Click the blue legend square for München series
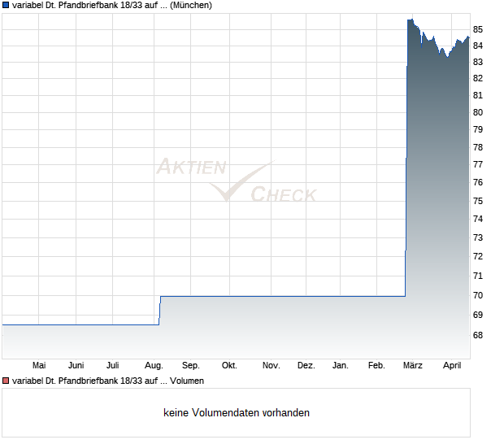Viewport: 504px width, 444px height. [6, 5]
